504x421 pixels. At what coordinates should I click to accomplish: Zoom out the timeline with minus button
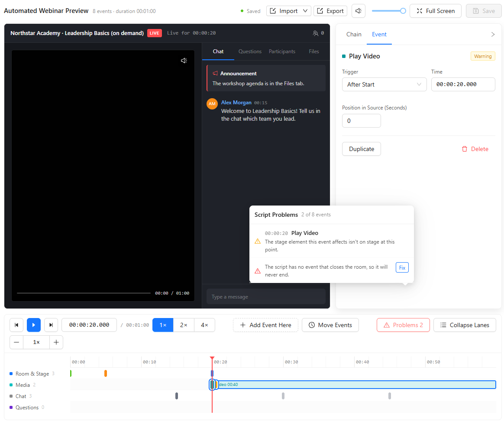coord(16,342)
